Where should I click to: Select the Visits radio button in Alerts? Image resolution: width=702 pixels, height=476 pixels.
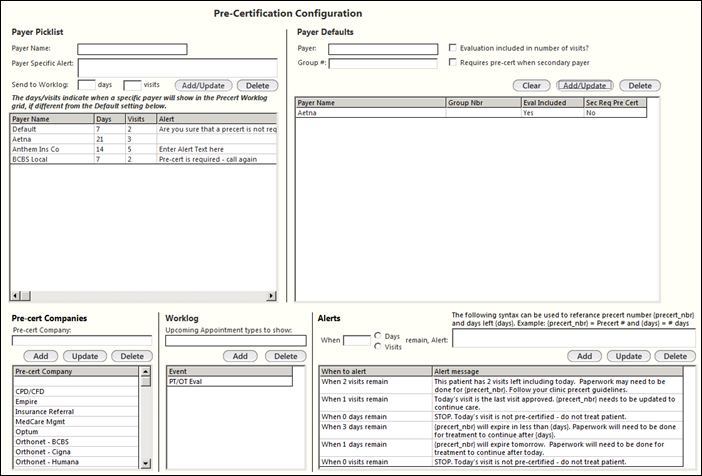378,347
